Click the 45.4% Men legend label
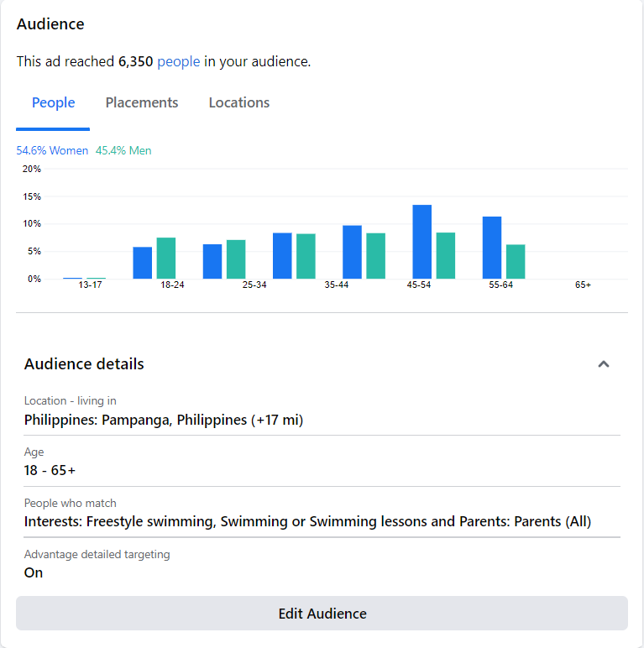Viewport: 644px width, 648px height. click(x=123, y=151)
